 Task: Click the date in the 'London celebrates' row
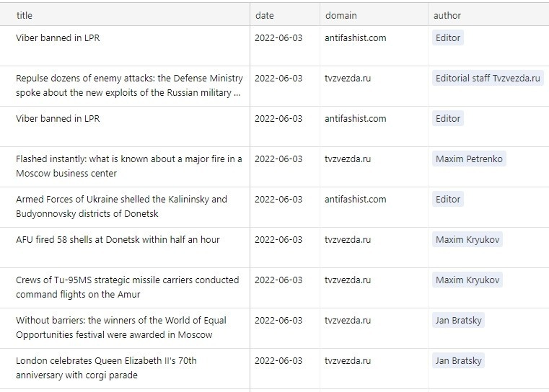coord(278,361)
